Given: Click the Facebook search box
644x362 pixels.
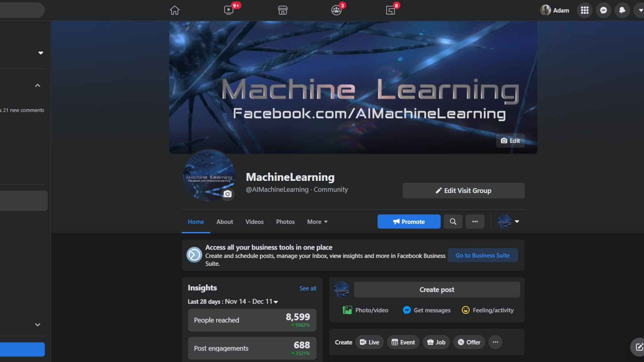Looking at the screenshot, I should pos(22,10).
